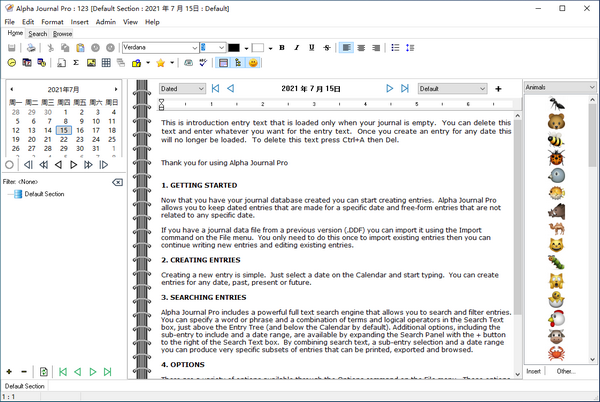The width and height of the screenshot is (600, 402).
Task: Toggle Bold formatting
Action: click(282, 47)
